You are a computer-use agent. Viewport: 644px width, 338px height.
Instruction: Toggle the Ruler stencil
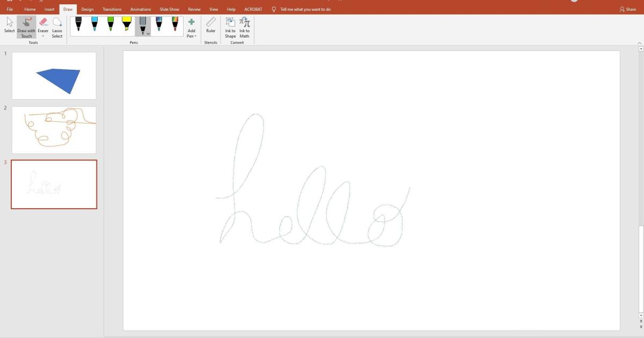[x=210, y=25]
